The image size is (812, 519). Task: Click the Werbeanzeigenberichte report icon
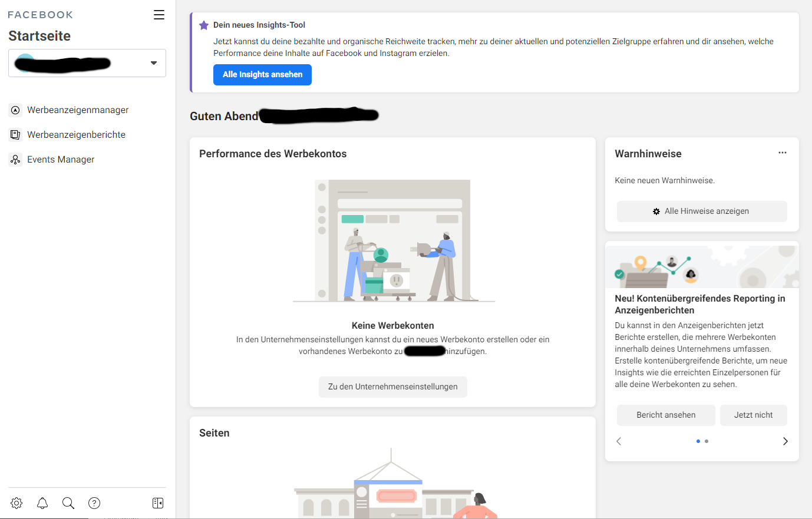point(15,135)
